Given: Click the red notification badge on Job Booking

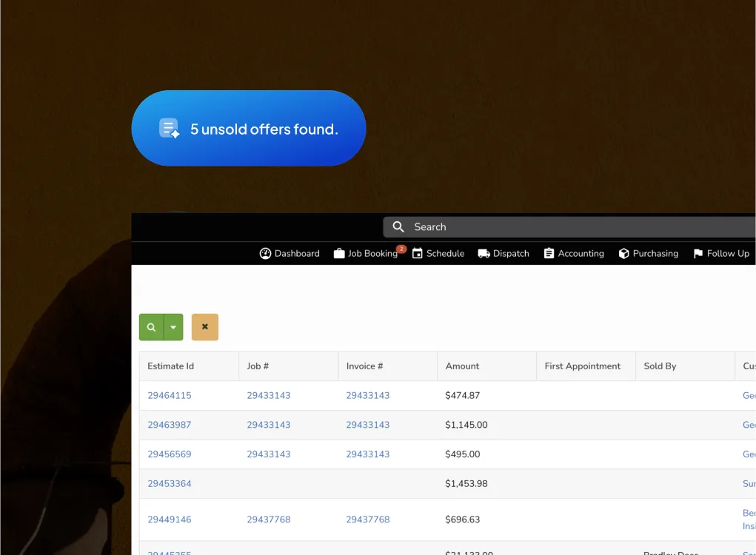Looking at the screenshot, I should [x=401, y=249].
